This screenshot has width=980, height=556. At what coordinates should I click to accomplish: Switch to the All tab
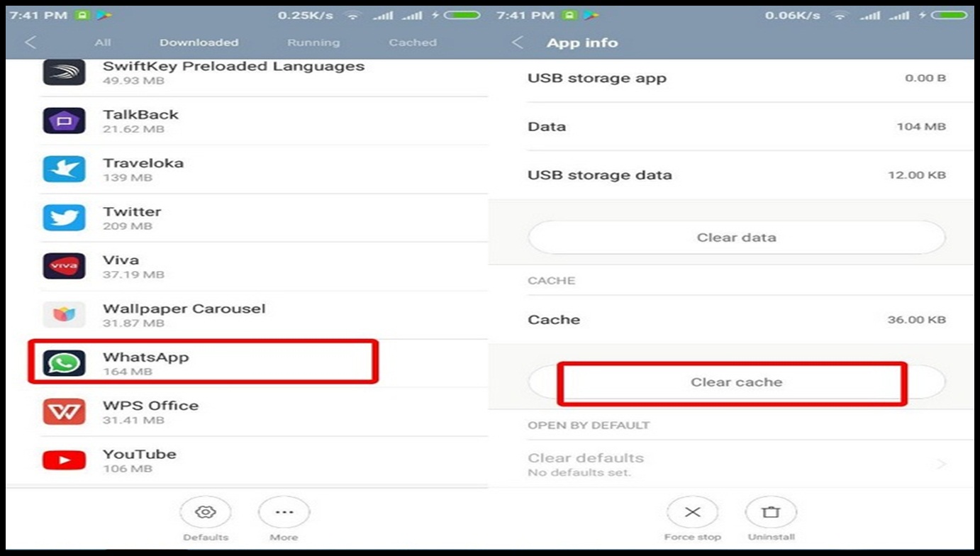(x=103, y=43)
